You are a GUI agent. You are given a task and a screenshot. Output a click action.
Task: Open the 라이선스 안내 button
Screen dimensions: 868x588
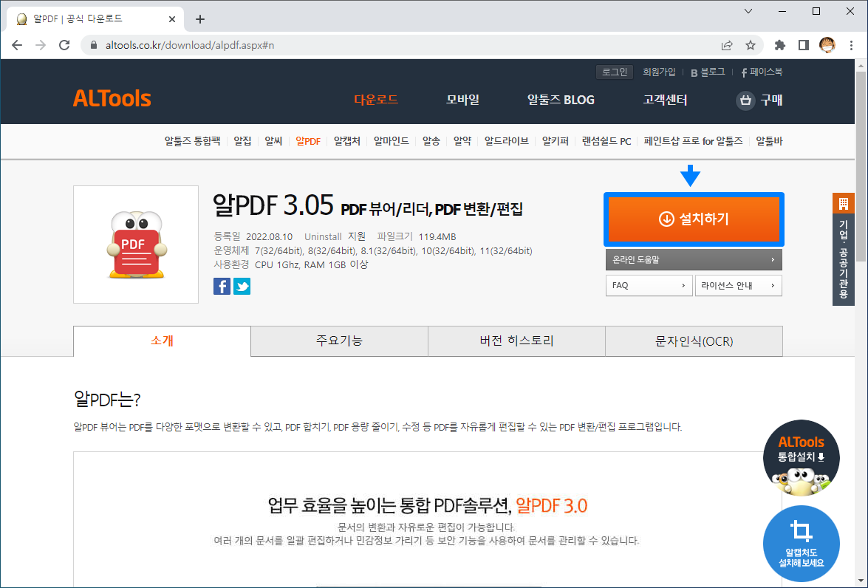click(739, 286)
